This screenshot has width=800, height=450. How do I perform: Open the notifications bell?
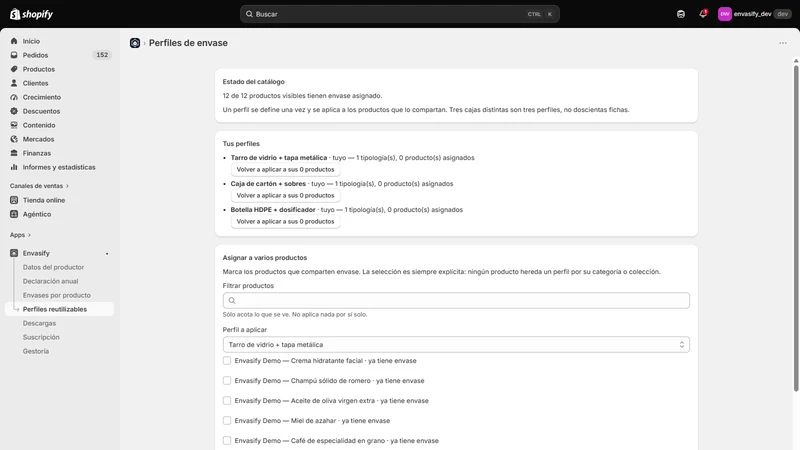point(703,14)
